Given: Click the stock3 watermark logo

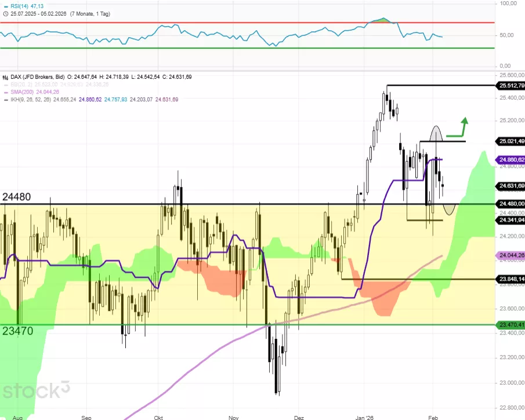Looking at the screenshot, I should pyautogui.click(x=36, y=389).
